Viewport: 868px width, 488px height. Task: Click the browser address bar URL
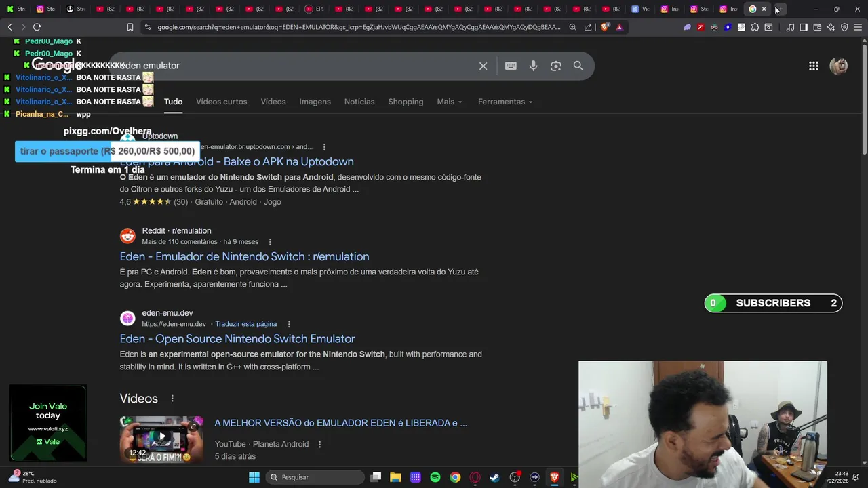359,27
